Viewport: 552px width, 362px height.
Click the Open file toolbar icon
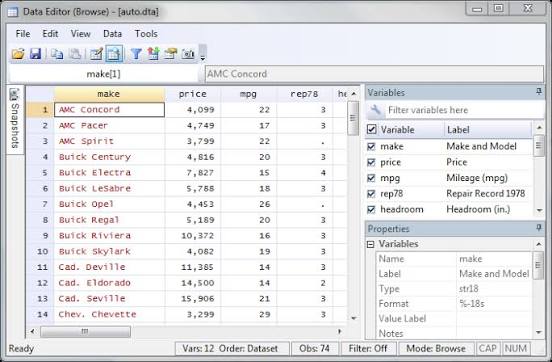(18, 54)
